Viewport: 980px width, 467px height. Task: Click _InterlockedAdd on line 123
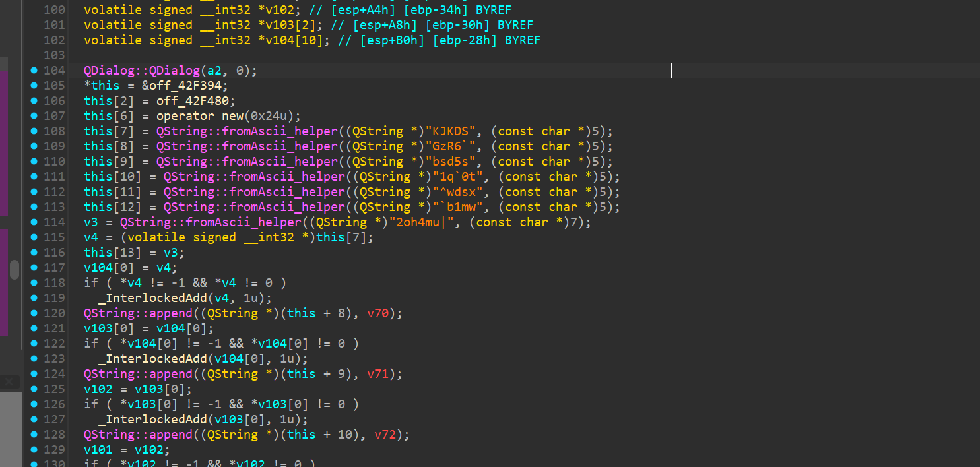point(152,359)
